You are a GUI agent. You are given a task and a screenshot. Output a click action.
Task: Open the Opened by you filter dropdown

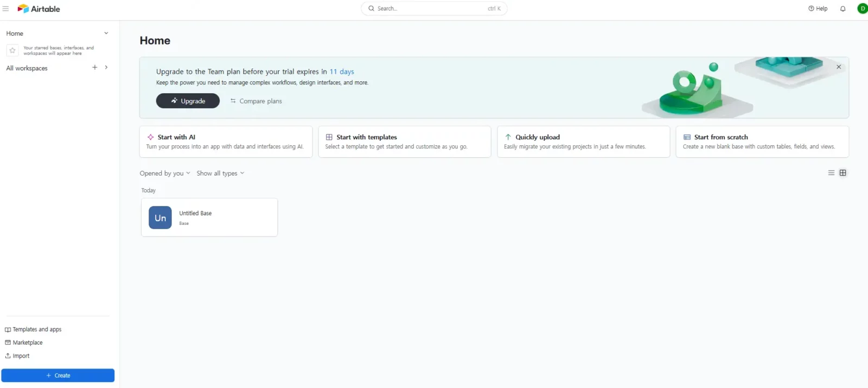pos(165,173)
